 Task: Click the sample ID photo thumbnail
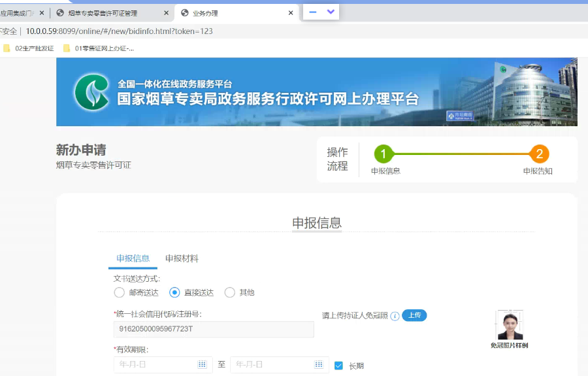pos(510,325)
